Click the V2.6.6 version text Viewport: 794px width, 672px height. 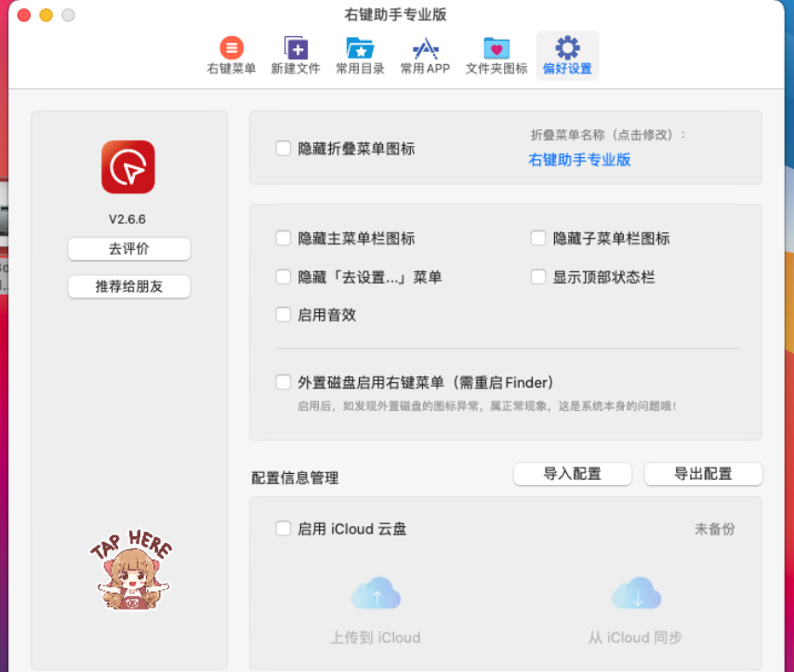pos(127,219)
